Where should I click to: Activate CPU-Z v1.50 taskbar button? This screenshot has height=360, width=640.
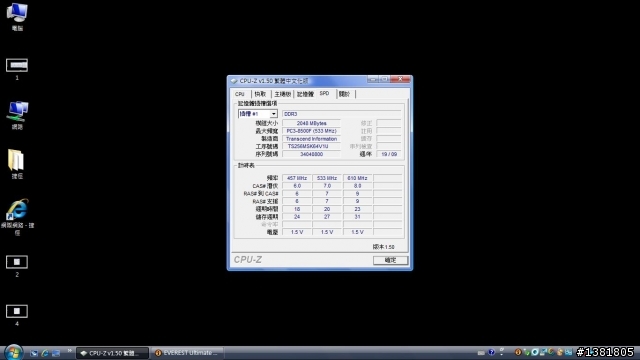pos(112,353)
